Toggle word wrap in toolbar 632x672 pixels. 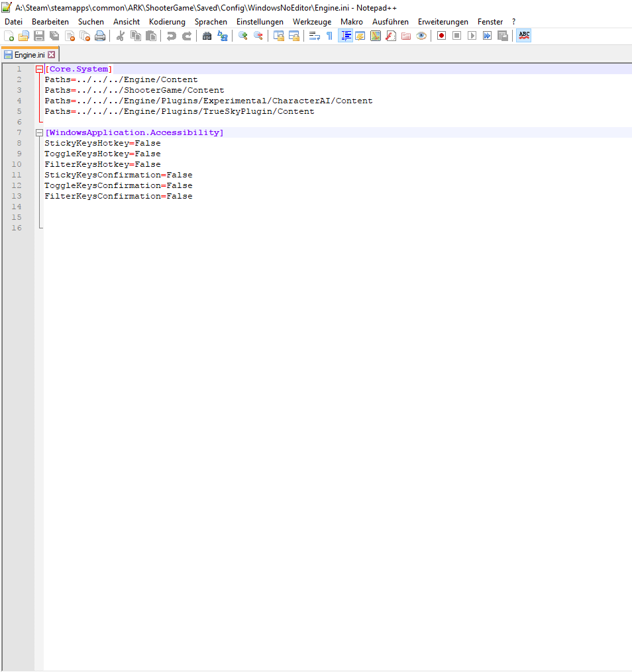pyautogui.click(x=315, y=36)
